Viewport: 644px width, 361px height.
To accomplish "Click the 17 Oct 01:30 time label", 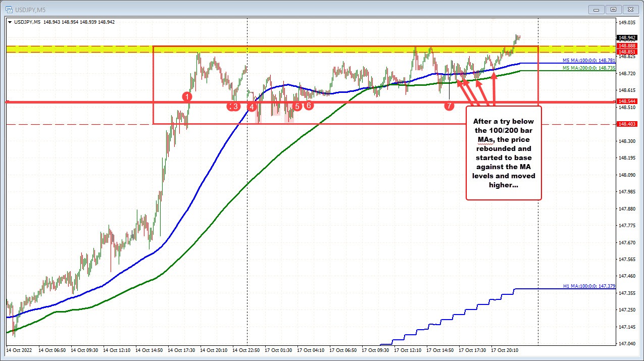I will [278, 349].
